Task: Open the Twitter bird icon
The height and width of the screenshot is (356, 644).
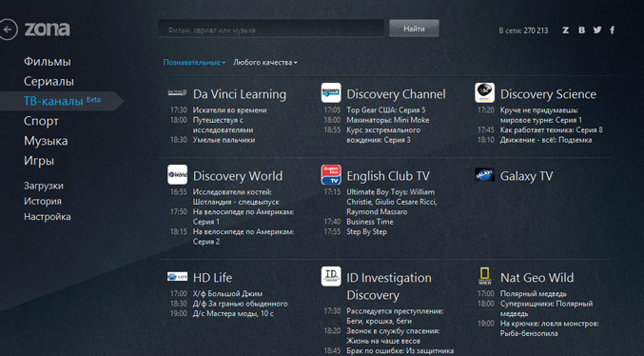Action: [597, 30]
